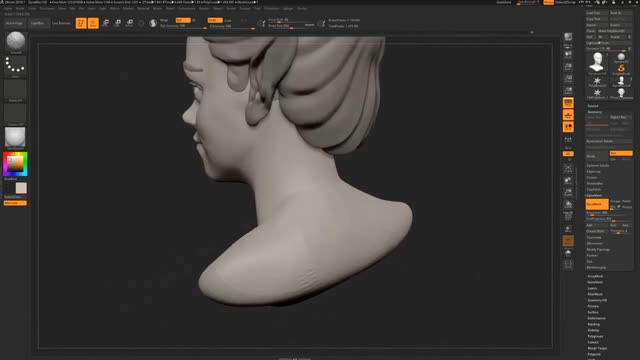Click Make PolyMesh3D button
Viewport: 640px width, 360px height.
(615, 31)
